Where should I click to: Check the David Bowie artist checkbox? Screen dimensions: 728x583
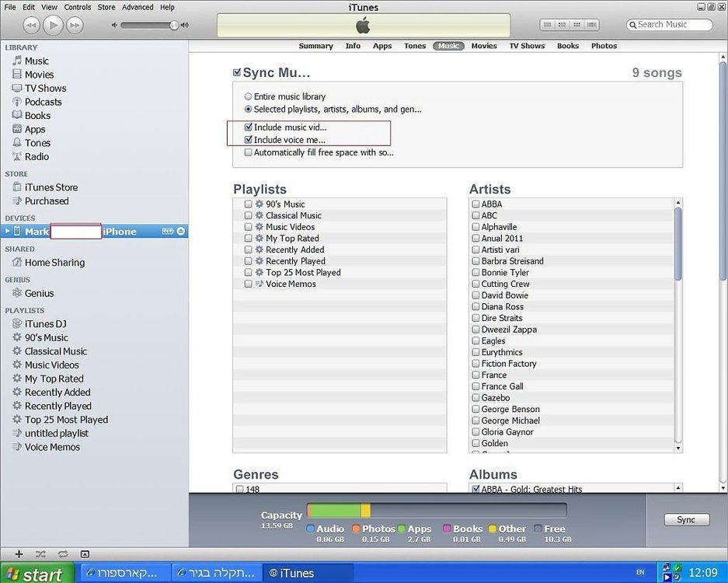475,295
